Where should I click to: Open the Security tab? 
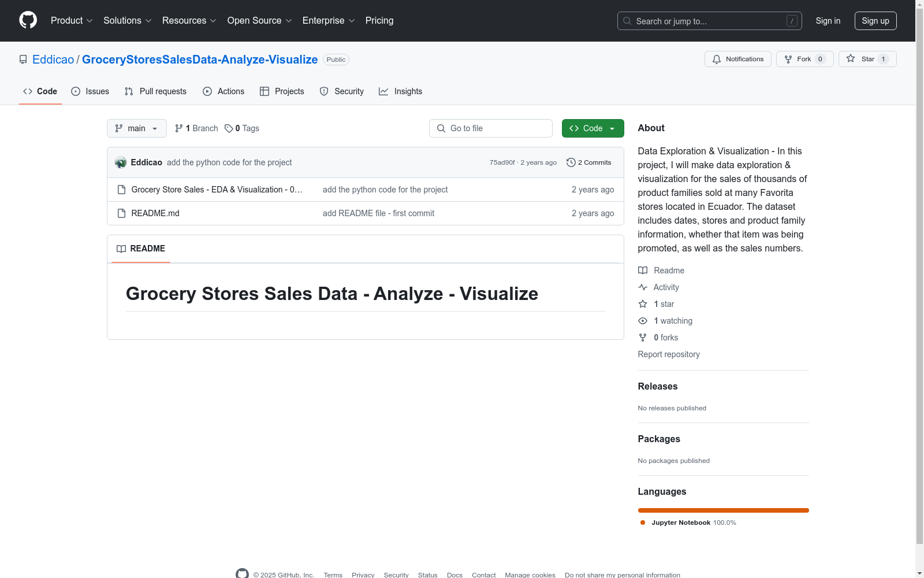342,91
